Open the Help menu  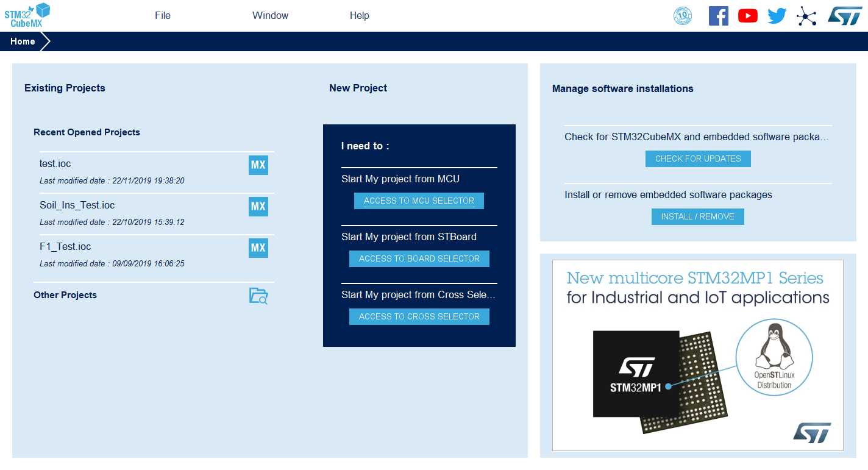tap(360, 16)
